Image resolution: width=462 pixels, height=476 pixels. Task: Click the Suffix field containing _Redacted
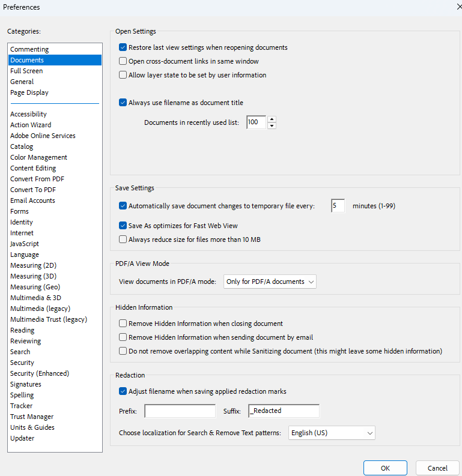[x=284, y=411]
